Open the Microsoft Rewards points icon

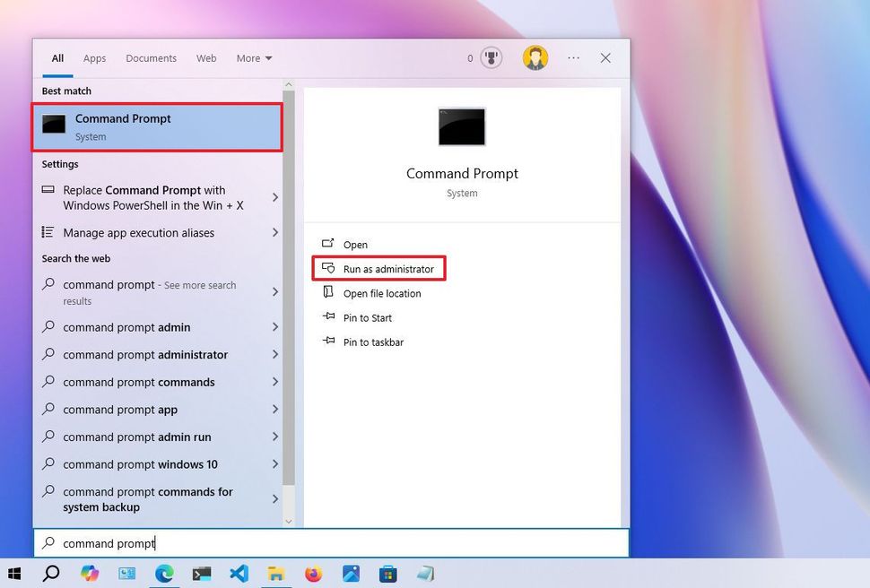pos(490,57)
